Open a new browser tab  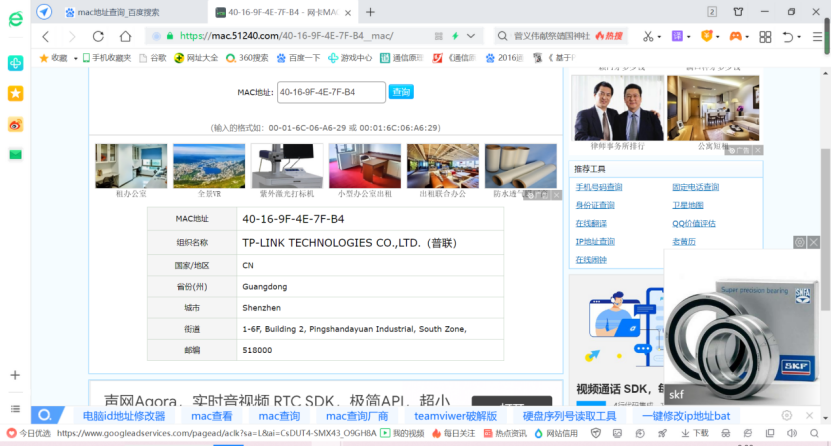pyautogui.click(x=370, y=12)
